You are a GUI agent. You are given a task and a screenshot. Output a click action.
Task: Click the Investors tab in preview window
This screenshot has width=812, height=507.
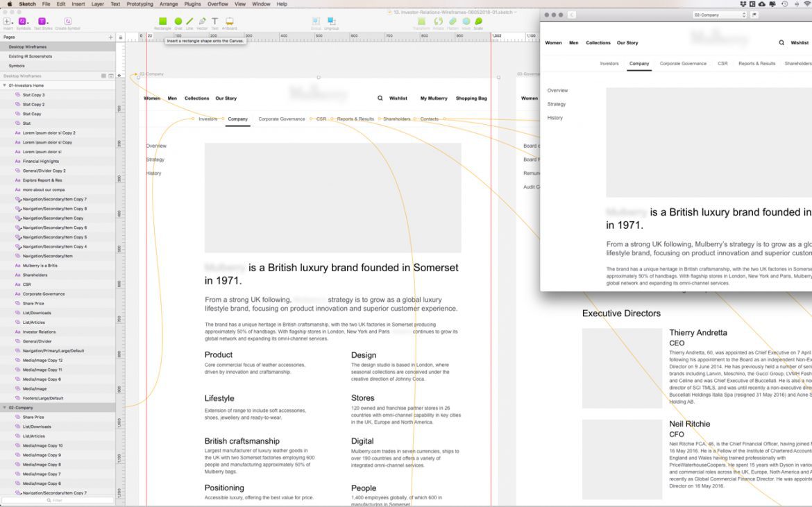pyautogui.click(x=609, y=64)
